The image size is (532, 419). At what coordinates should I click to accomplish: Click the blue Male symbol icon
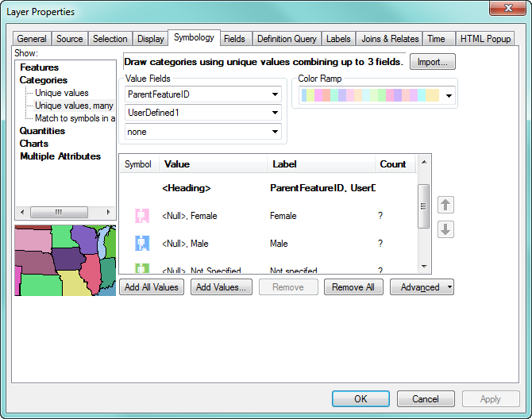point(142,244)
